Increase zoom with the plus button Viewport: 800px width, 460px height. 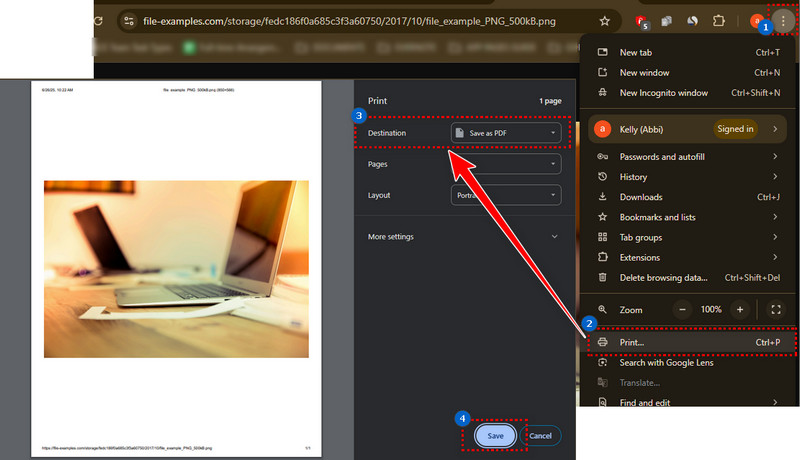click(740, 310)
